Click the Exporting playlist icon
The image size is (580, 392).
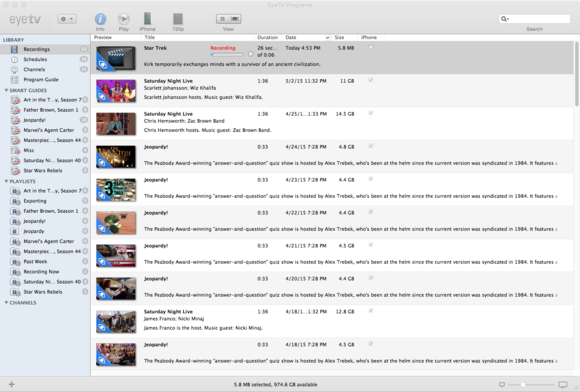[15, 201]
